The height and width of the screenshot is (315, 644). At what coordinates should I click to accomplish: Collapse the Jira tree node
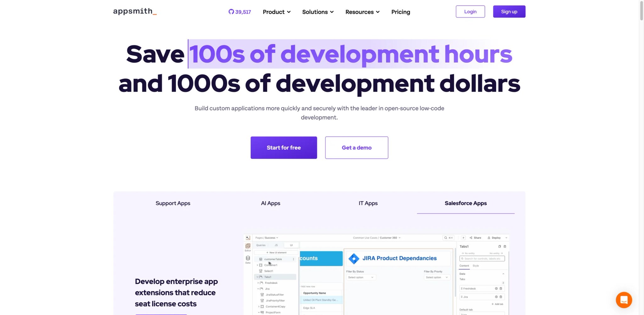point(258,289)
